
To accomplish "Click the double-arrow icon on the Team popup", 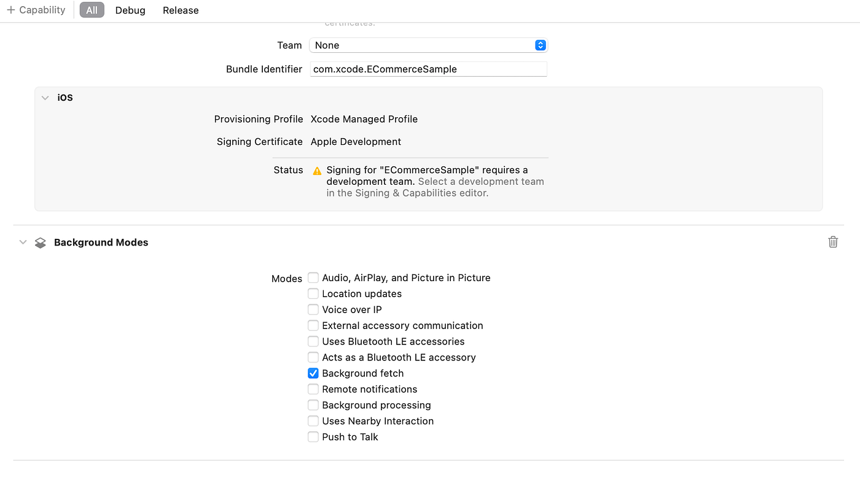I will click(540, 45).
